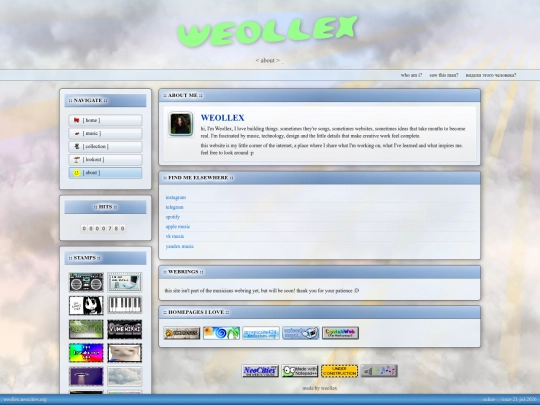
Task: Click the weollex.neocities.org status bar text
Action: [x=25, y=399]
